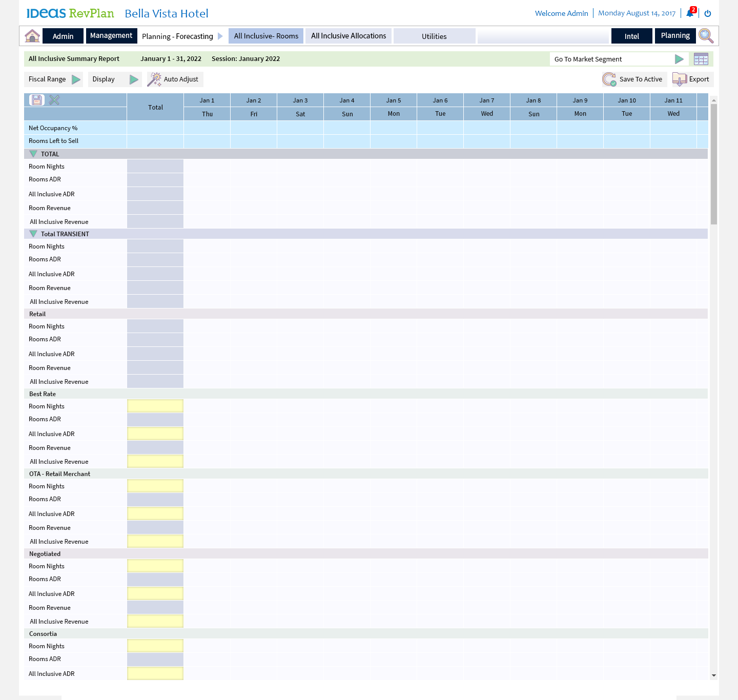Collapse the TOTAL section
738x700 pixels.
click(x=33, y=154)
